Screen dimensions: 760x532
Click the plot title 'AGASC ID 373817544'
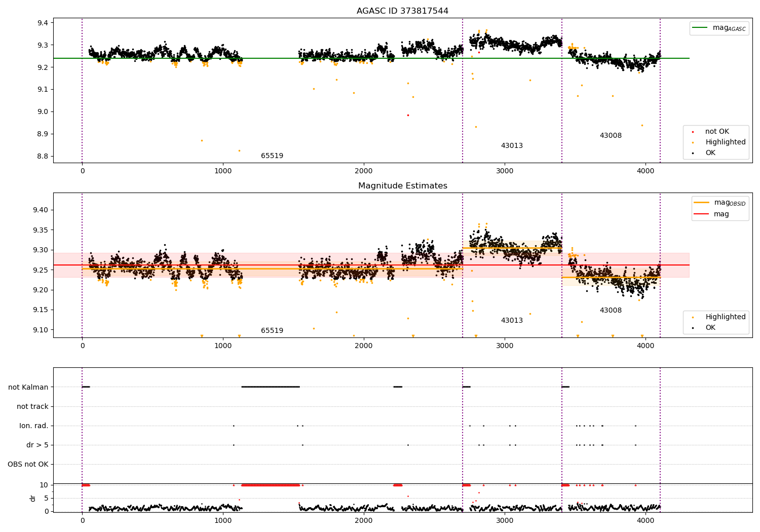402,11
